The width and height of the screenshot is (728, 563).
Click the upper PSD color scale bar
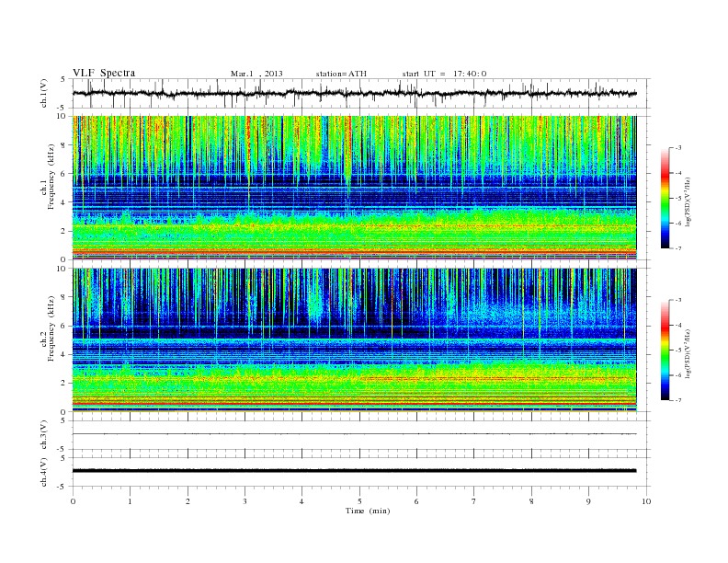pyautogui.click(x=665, y=198)
